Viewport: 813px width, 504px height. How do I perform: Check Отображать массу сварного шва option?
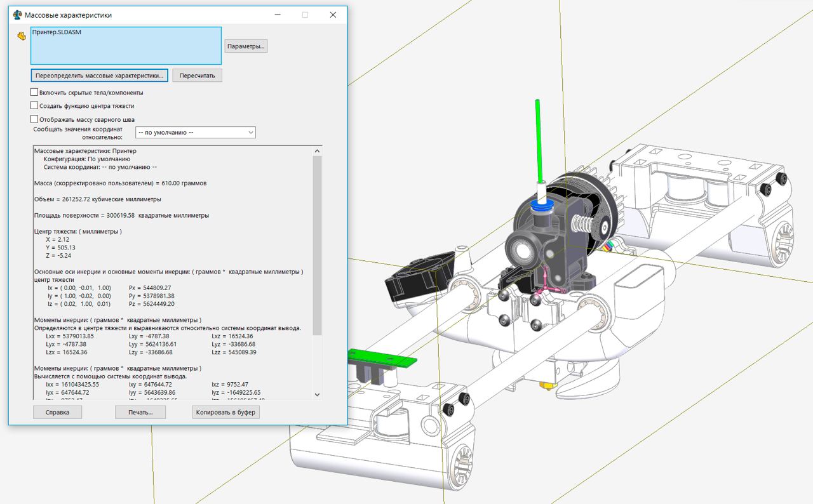click(x=34, y=119)
